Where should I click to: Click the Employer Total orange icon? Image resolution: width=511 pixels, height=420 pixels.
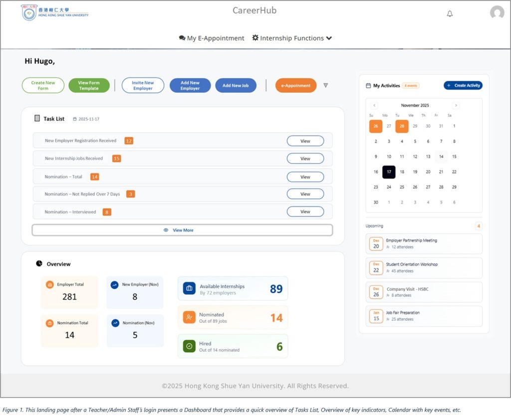coord(49,285)
